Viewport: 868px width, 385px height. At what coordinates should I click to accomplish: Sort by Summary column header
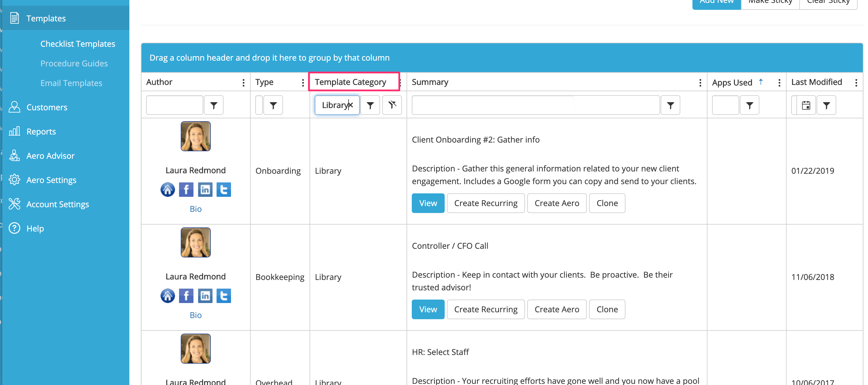(430, 82)
